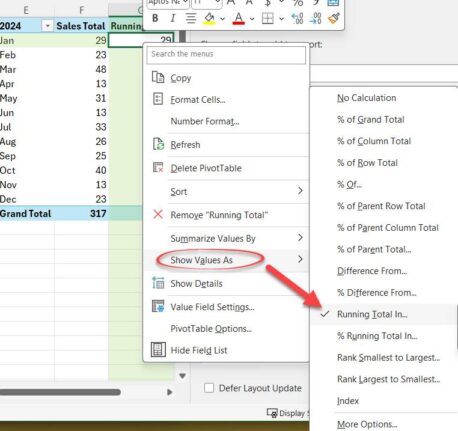Click the Bold icon in mini toolbar

(x=155, y=18)
